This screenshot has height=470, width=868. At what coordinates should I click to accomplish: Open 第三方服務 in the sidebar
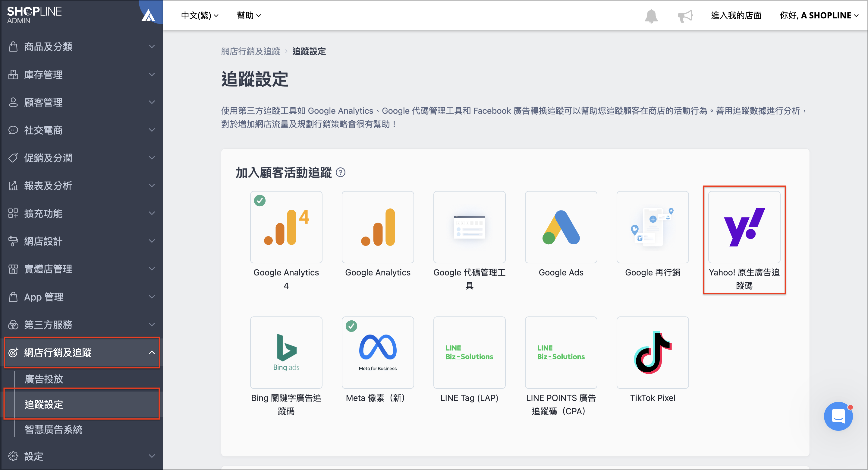[81, 325]
